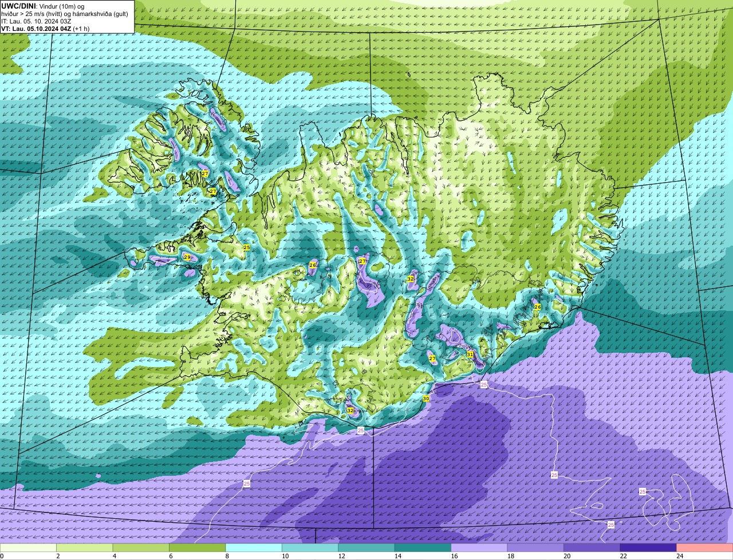
Task: Click the 'UWC/DINI' title text
Action: 18,6
